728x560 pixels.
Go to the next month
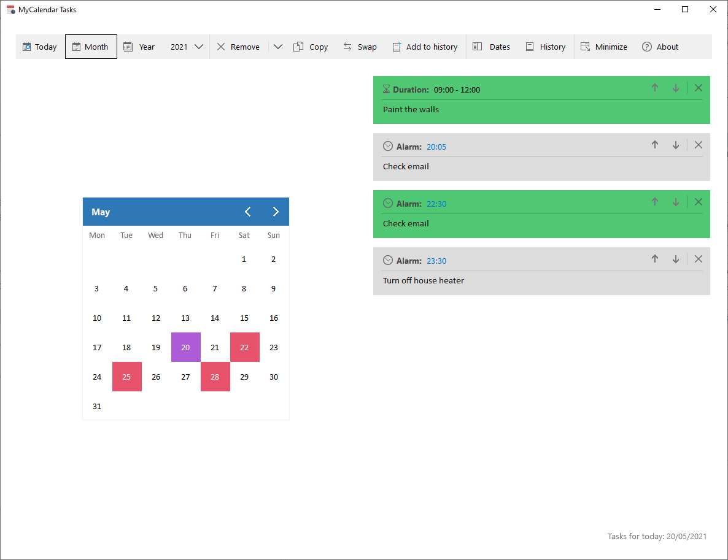click(x=276, y=212)
